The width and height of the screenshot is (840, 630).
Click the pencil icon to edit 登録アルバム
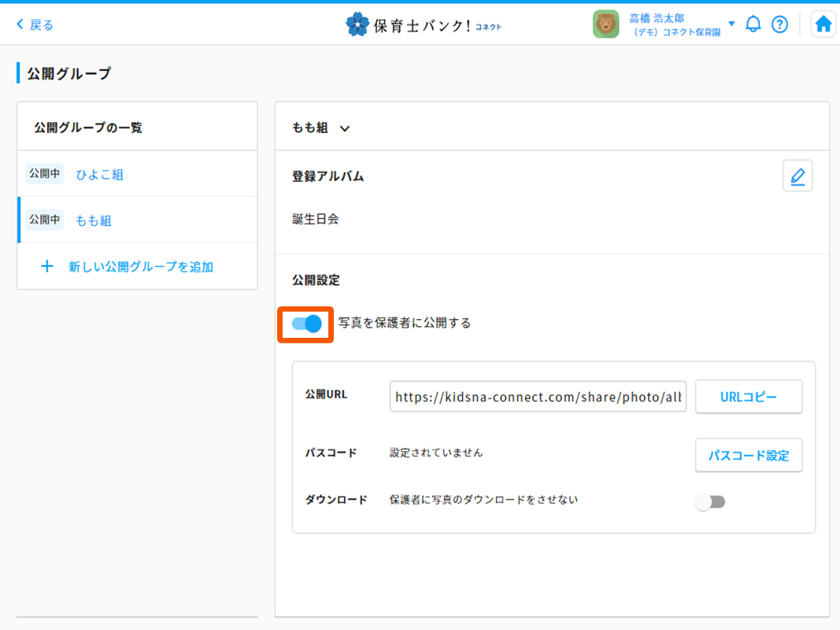click(x=797, y=176)
